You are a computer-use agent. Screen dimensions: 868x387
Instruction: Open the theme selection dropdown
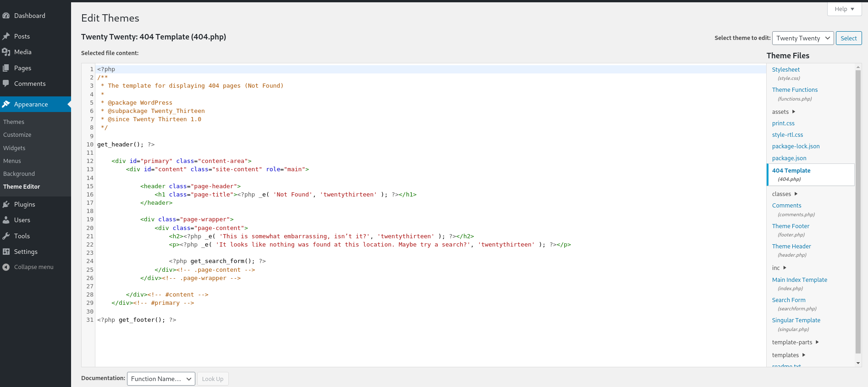click(802, 38)
